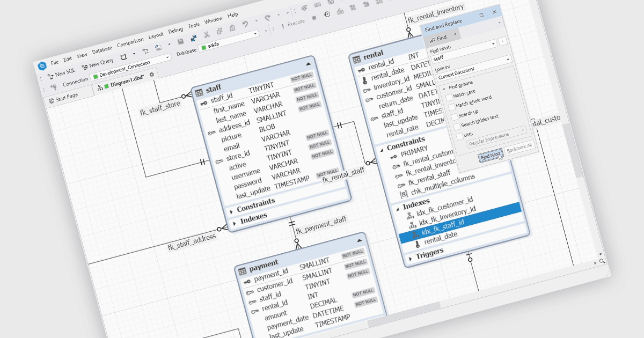Tick the Search up checkbox
644x338 pixels.
click(x=455, y=116)
